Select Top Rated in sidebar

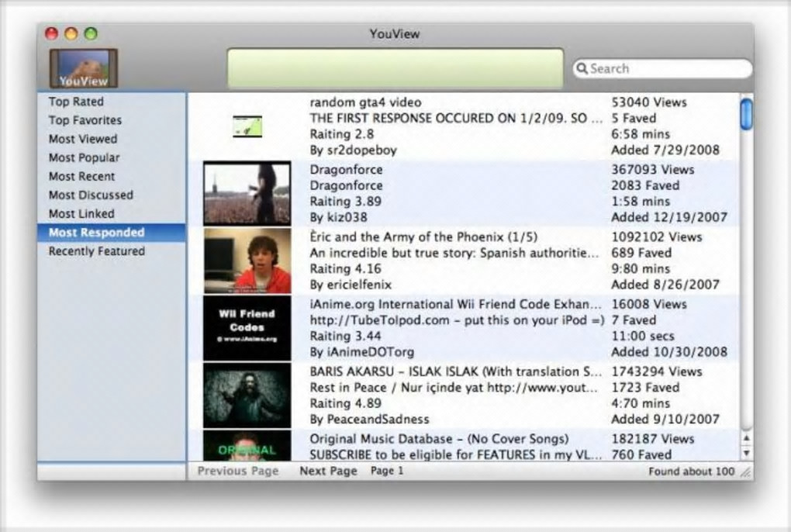coord(76,102)
